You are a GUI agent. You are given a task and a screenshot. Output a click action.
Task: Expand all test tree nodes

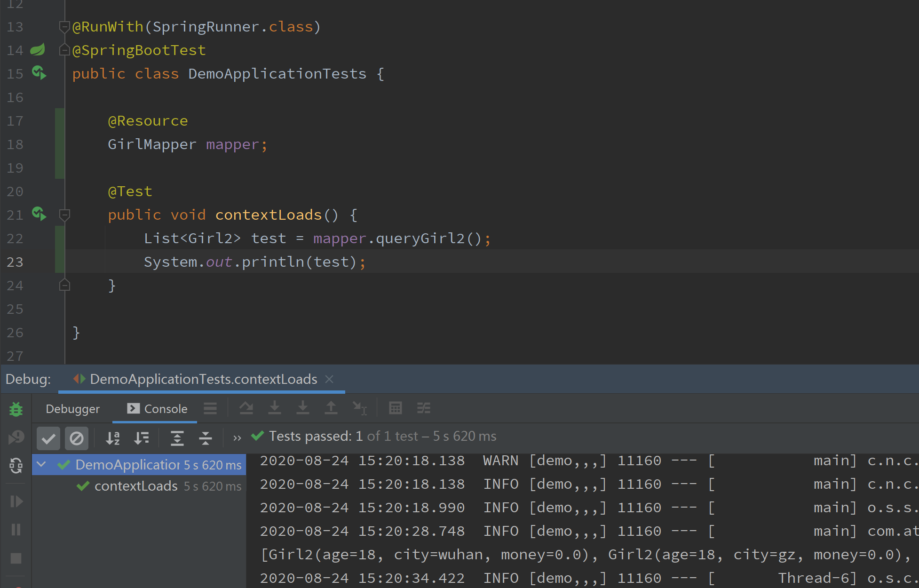tap(177, 438)
